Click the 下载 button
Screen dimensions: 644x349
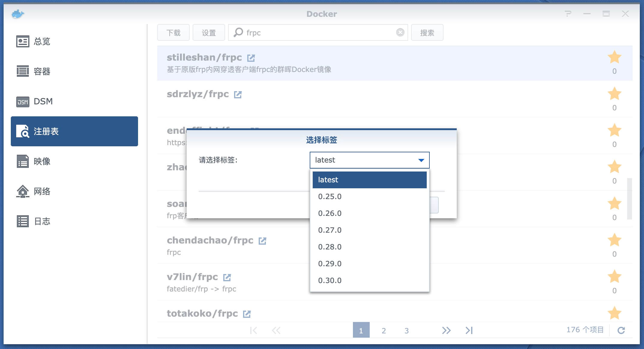tap(173, 32)
